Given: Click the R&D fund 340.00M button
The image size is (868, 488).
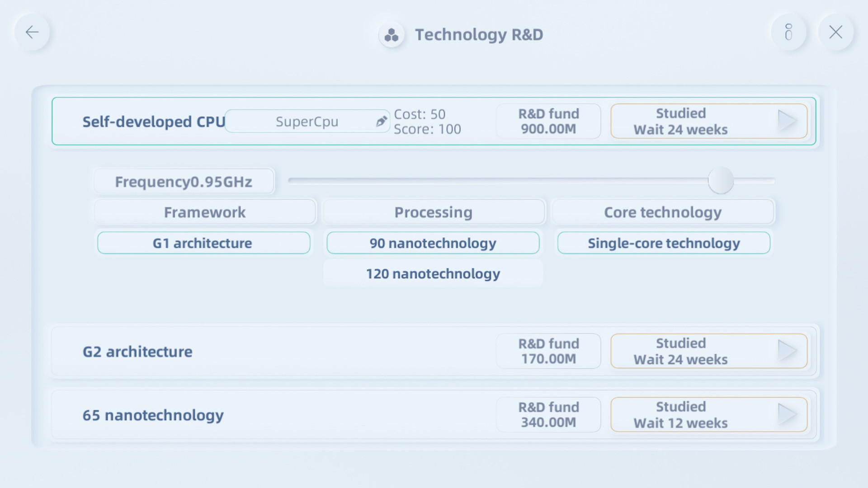Looking at the screenshot, I should [548, 414].
